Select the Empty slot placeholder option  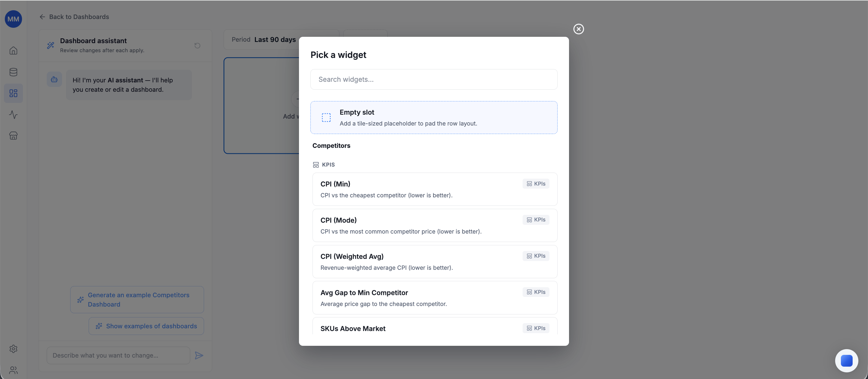point(434,117)
